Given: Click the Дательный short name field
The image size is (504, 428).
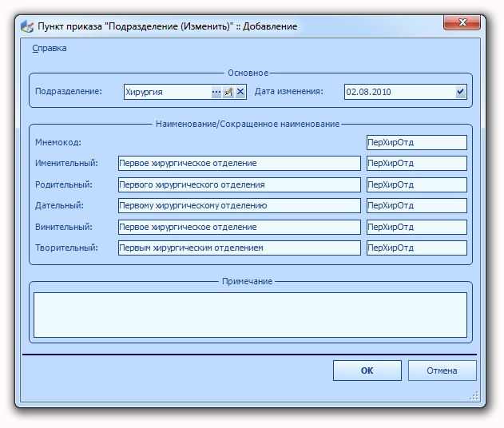Looking at the screenshot, I should [417, 206].
